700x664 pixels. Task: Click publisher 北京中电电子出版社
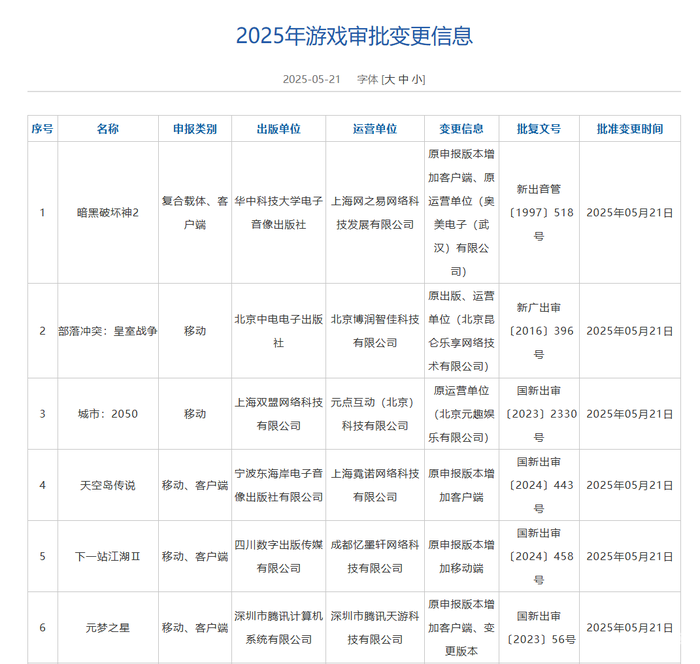point(279,331)
